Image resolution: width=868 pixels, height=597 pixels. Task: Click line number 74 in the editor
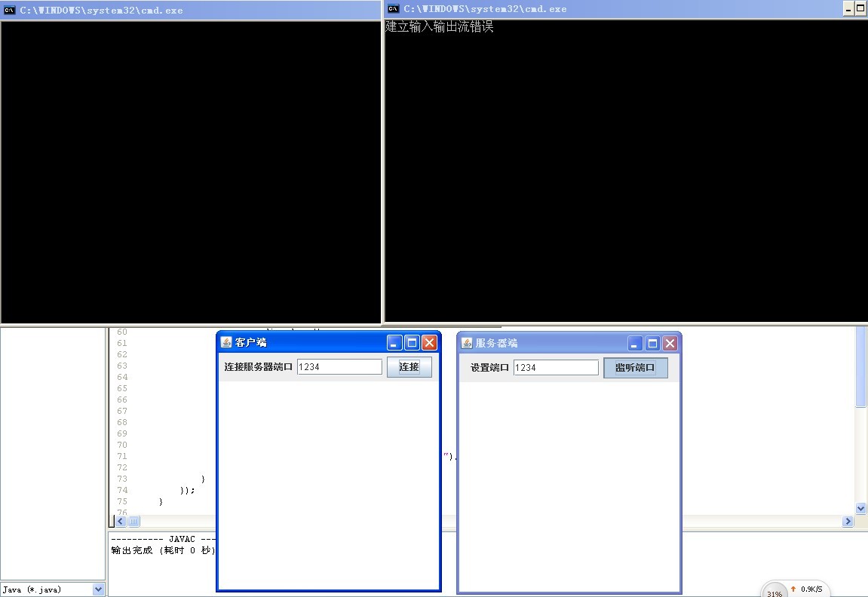click(x=121, y=490)
